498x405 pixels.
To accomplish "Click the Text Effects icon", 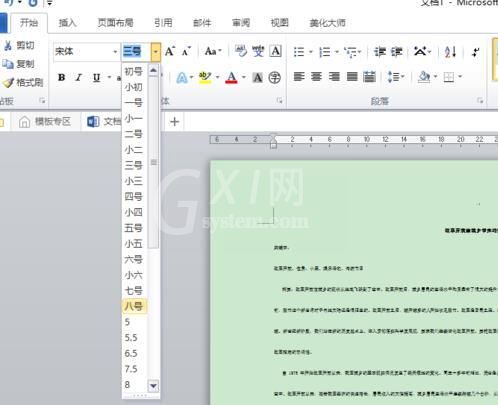I will coord(182,78).
